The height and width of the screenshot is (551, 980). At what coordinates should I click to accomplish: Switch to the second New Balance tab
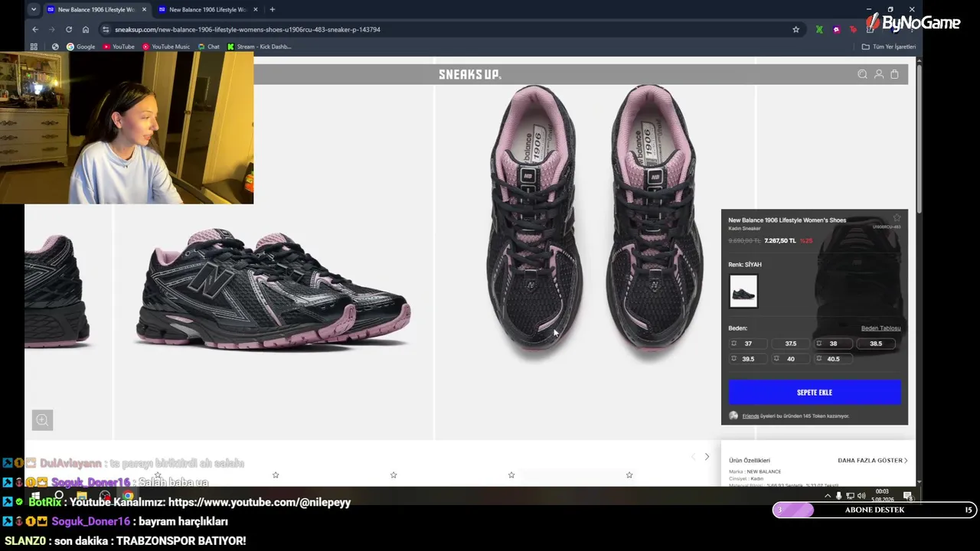pyautogui.click(x=207, y=9)
